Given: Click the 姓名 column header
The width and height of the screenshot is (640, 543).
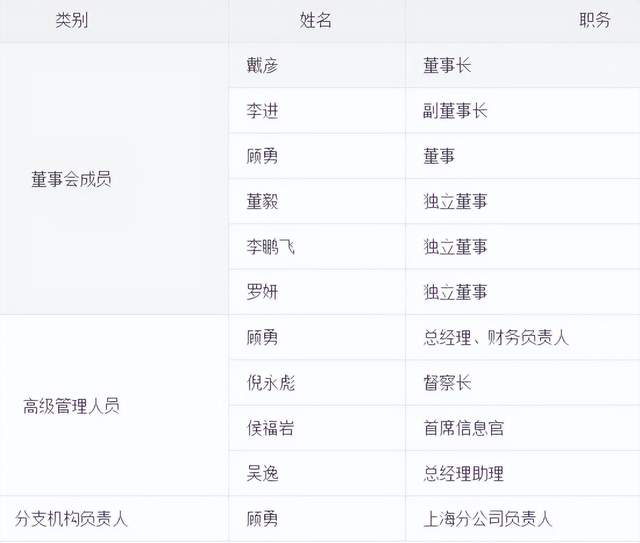Looking at the screenshot, I should (315, 20).
